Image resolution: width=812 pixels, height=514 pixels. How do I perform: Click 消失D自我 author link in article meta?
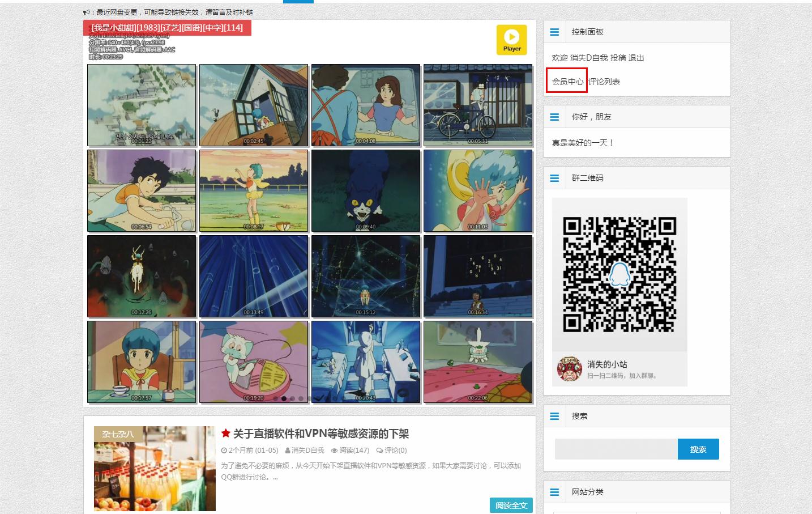point(308,451)
